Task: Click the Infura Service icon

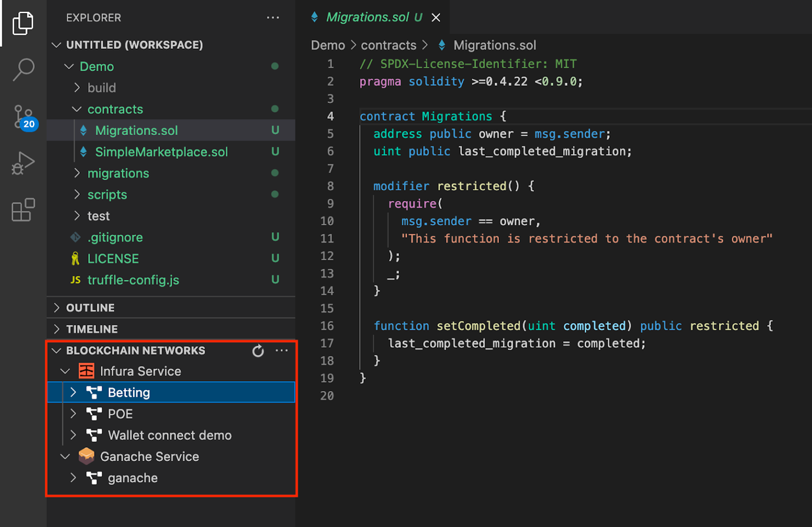Action: pyautogui.click(x=86, y=371)
